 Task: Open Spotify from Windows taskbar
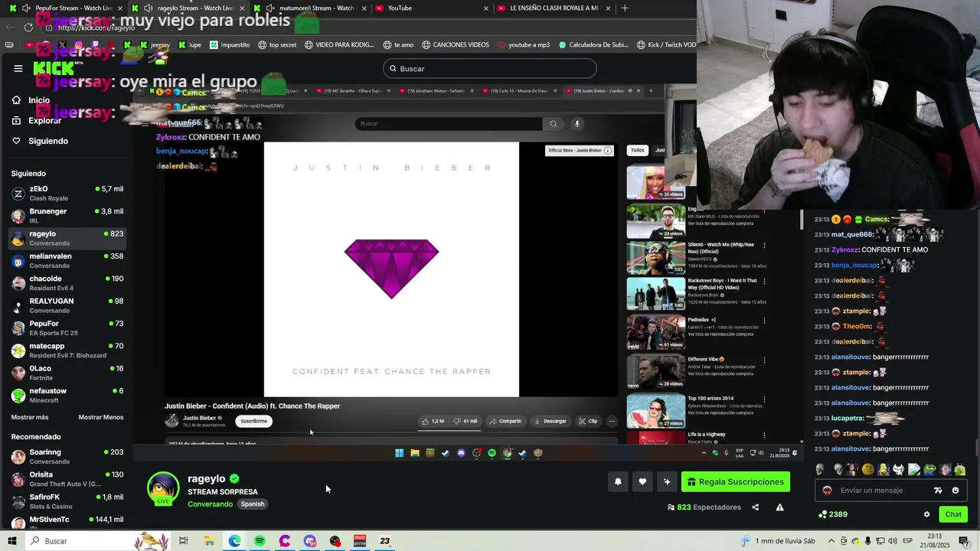tap(260, 541)
